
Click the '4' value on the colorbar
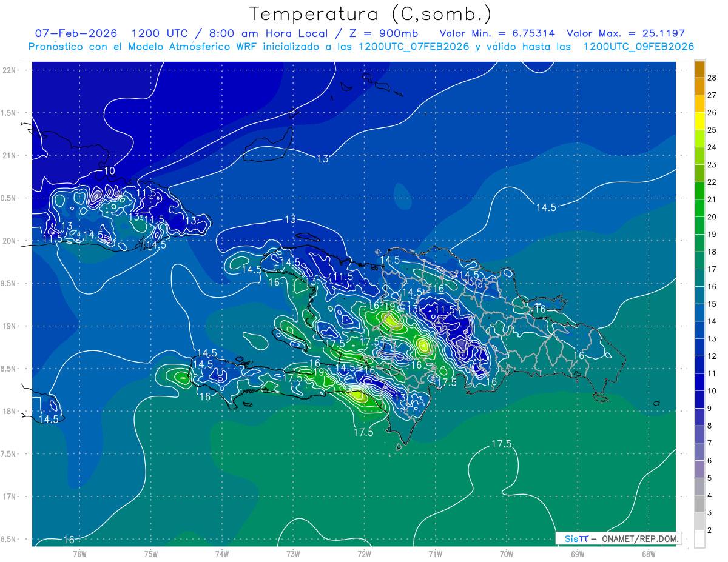click(710, 495)
